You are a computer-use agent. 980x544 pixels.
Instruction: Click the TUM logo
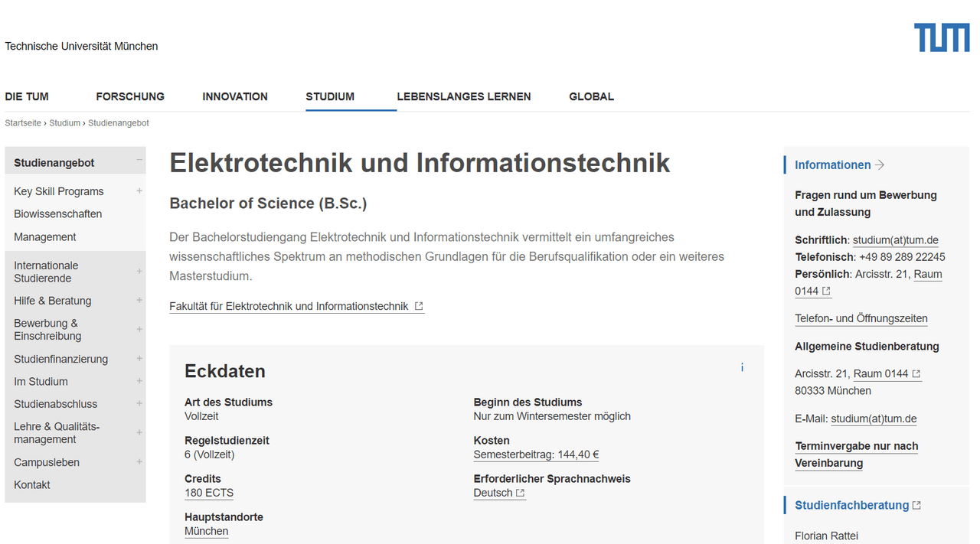[942, 37]
